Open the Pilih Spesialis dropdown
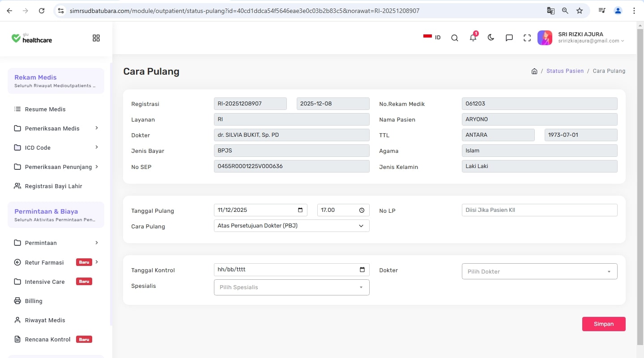The height and width of the screenshot is (358, 644). pos(292,287)
